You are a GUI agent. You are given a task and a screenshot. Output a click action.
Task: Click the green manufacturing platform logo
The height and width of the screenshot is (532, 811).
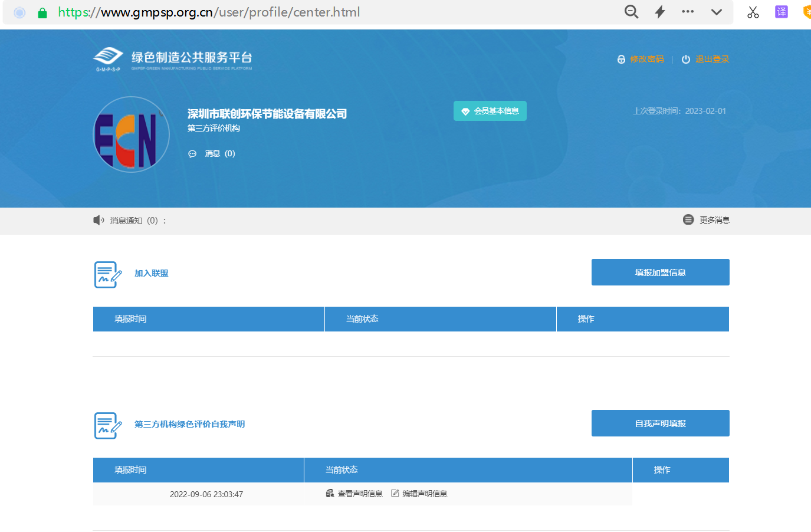(173, 60)
